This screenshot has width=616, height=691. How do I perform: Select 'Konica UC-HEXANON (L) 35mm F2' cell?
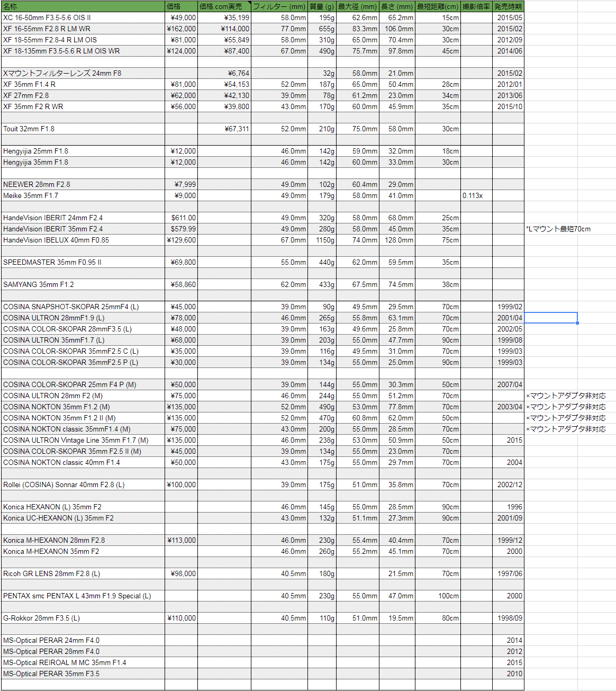83,518
